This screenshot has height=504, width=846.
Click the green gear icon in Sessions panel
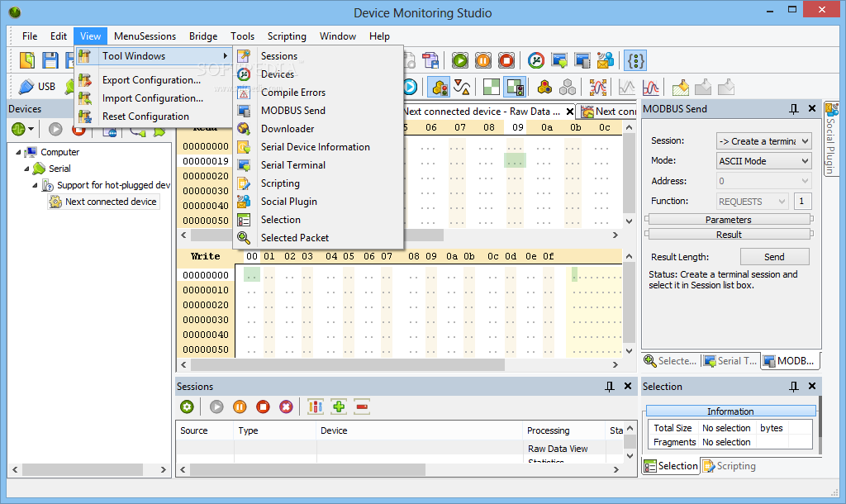(187, 407)
